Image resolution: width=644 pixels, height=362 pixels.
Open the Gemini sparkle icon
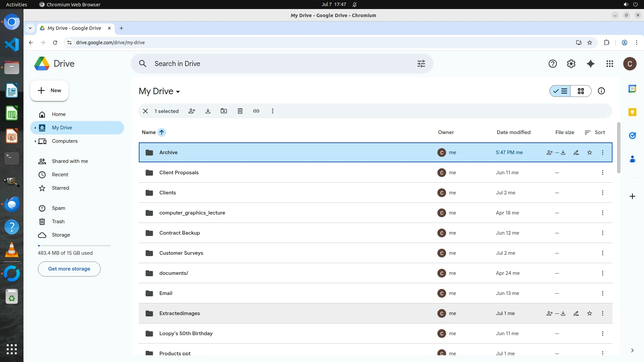click(591, 64)
